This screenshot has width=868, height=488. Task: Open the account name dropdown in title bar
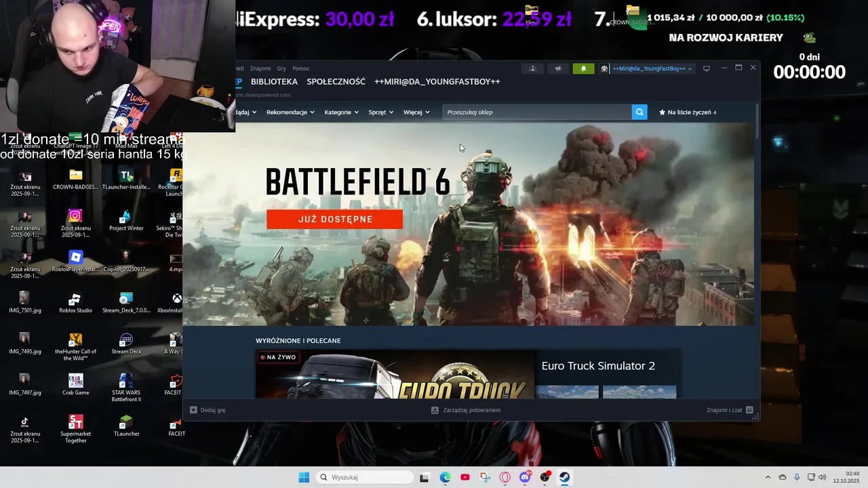tap(652, 68)
